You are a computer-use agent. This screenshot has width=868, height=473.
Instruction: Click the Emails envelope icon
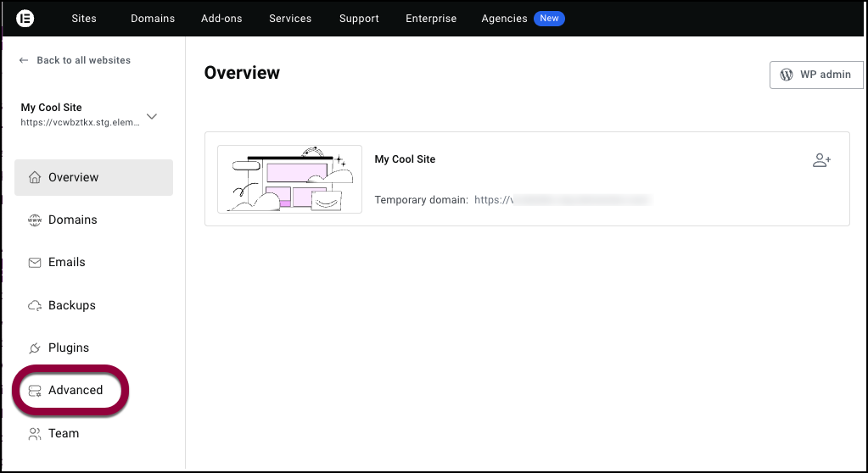click(35, 263)
